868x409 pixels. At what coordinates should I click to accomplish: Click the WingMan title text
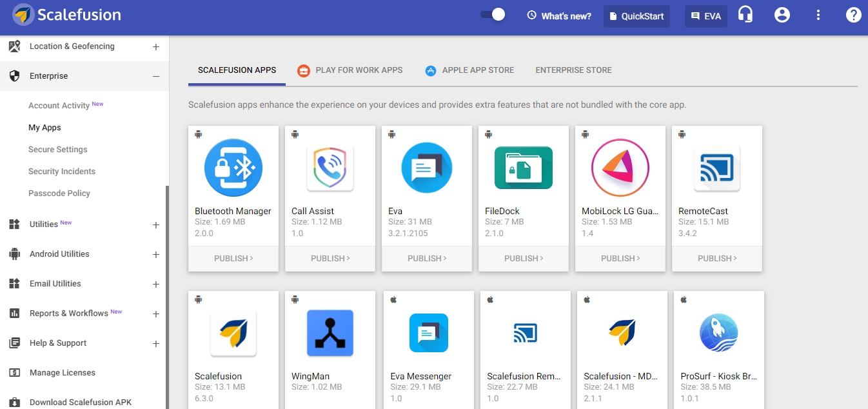tap(310, 376)
